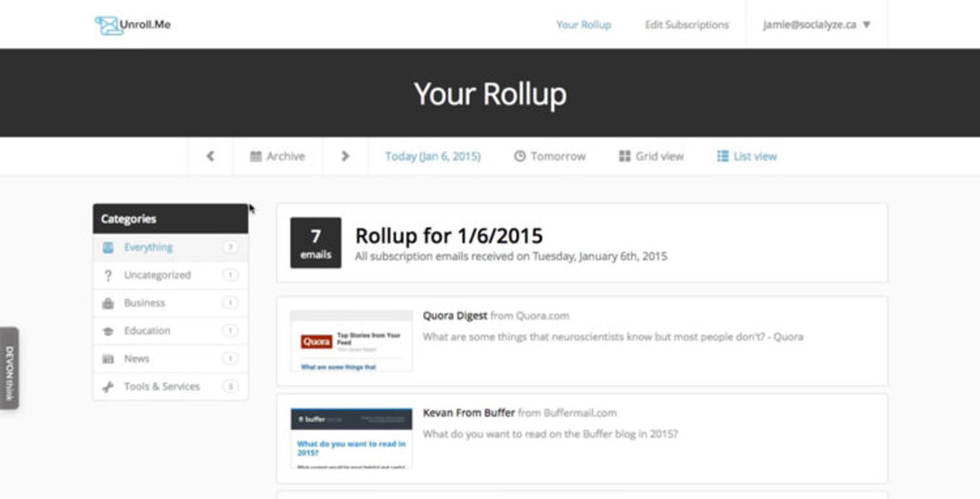Screen dimensions: 980x499
Task: Go to next day with right arrow
Action: pos(345,156)
